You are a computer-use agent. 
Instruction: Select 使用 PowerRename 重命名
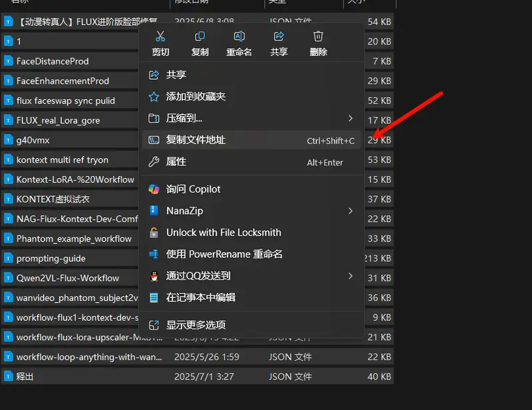251,255
